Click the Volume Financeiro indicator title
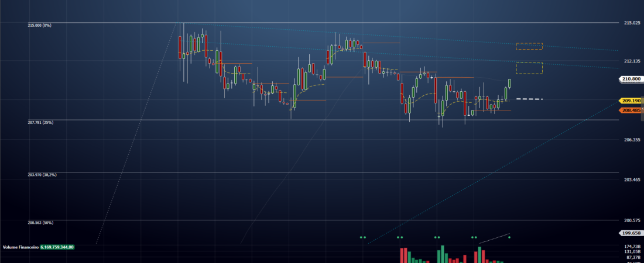 click(x=20, y=247)
